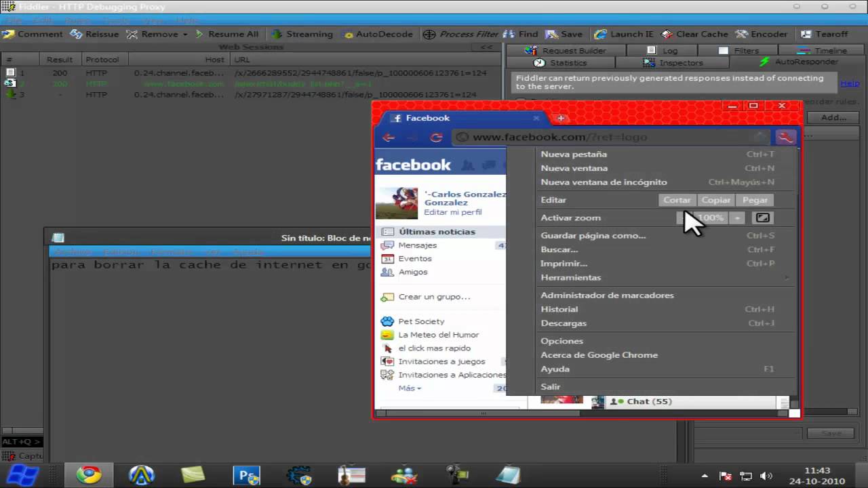Click the Process Filter crosshair icon
This screenshot has width=868, height=488.
click(x=429, y=34)
